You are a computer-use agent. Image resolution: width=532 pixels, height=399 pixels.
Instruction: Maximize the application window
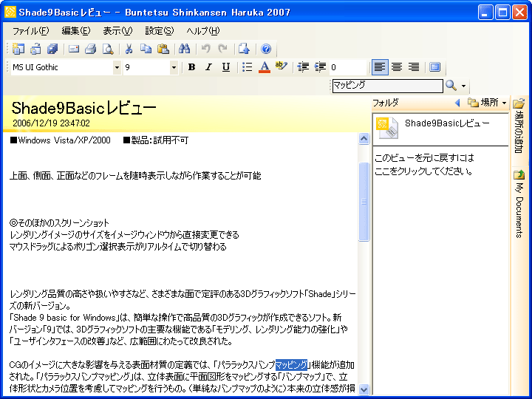(x=502, y=13)
